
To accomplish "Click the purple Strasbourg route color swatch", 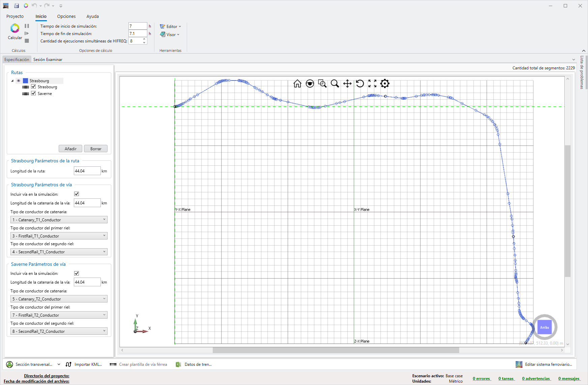I will [25, 81].
